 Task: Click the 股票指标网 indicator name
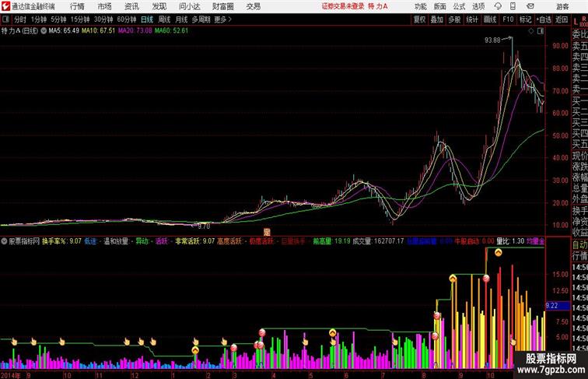(x=24, y=241)
